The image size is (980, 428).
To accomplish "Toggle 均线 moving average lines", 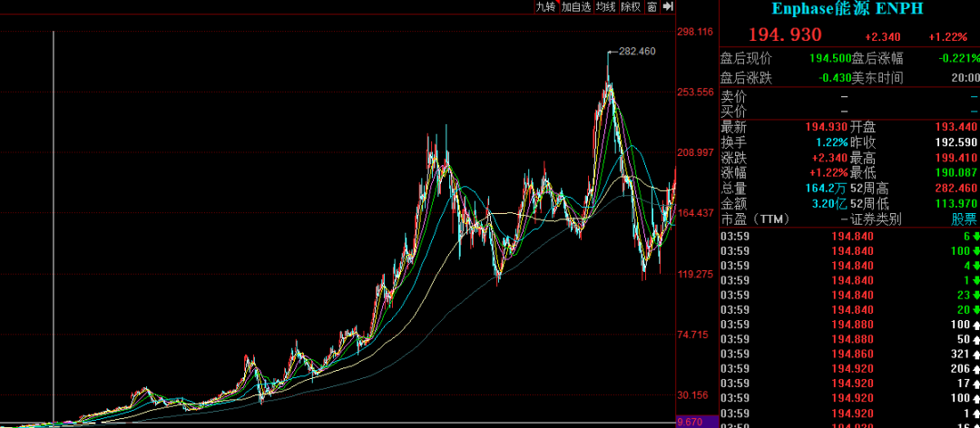I will tap(605, 7).
